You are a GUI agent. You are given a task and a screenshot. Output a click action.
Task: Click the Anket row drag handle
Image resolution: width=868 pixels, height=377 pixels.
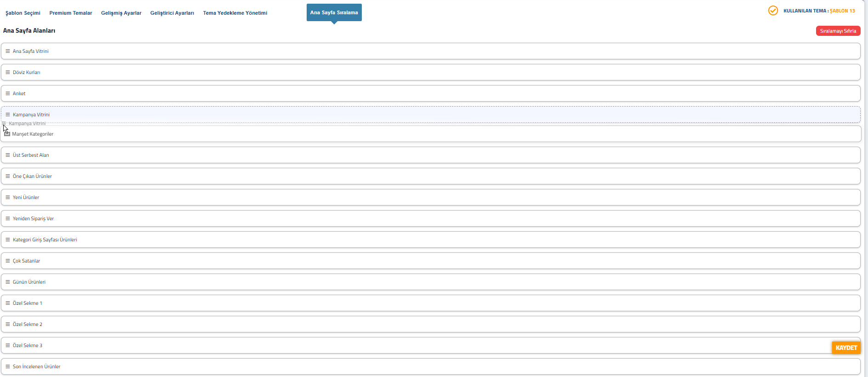(x=8, y=93)
